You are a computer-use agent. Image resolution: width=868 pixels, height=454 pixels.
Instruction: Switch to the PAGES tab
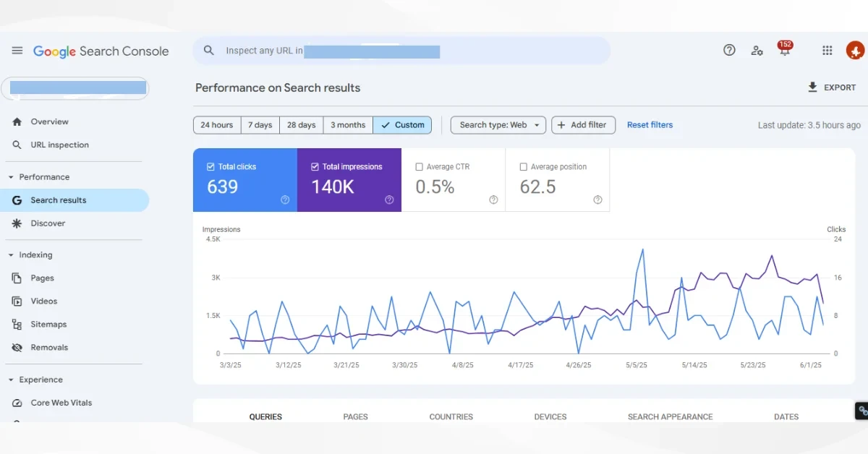(355, 416)
